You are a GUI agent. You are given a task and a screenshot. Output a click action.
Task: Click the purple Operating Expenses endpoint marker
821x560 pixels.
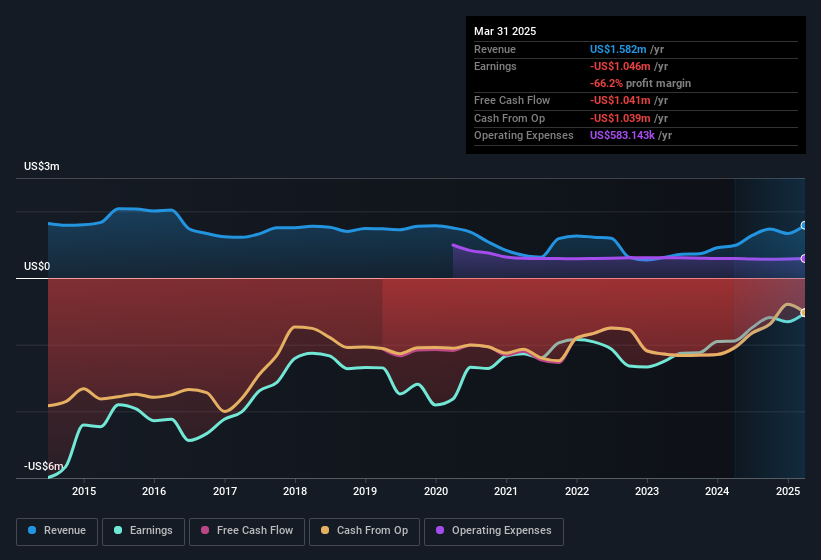click(x=804, y=259)
